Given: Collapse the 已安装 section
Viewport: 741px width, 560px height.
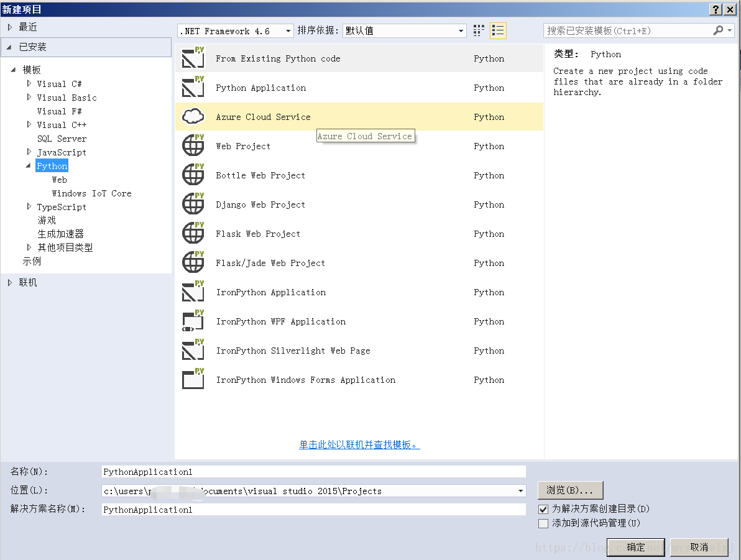Looking at the screenshot, I should click(x=9, y=47).
